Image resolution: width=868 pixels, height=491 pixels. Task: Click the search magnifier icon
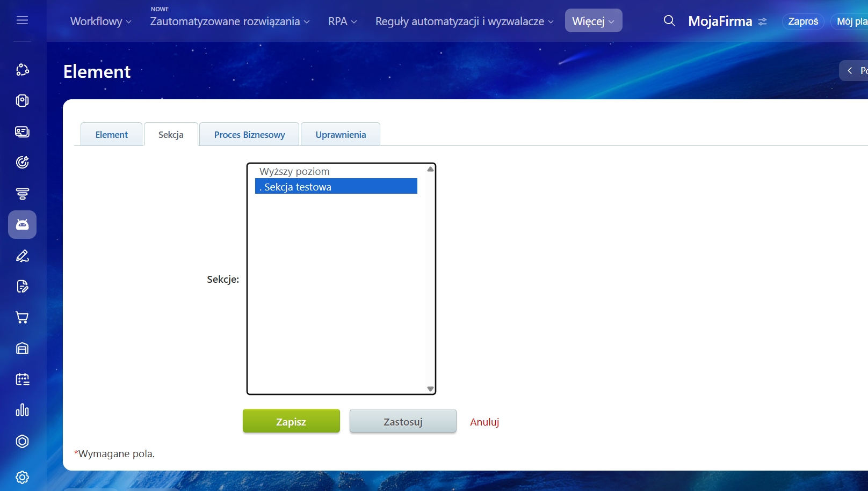pyautogui.click(x=669, y=21)
